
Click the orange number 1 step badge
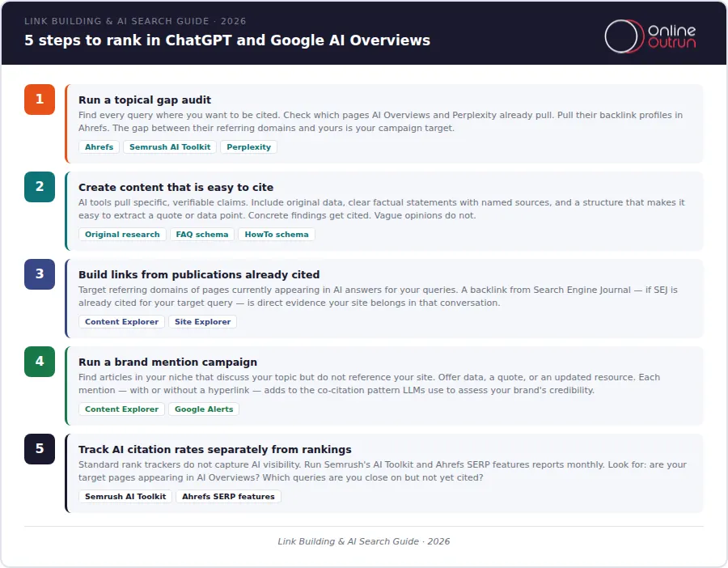[x=40, y=100]
